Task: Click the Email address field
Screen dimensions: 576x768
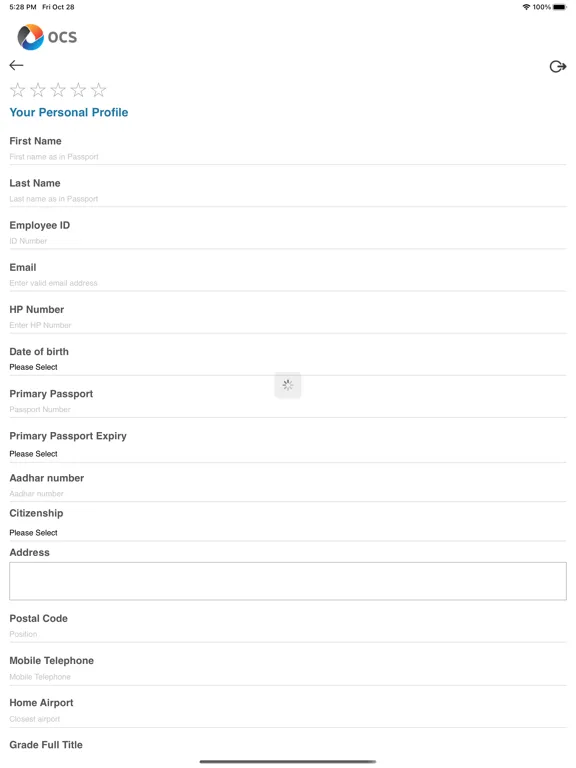Action: pos(288,283)
